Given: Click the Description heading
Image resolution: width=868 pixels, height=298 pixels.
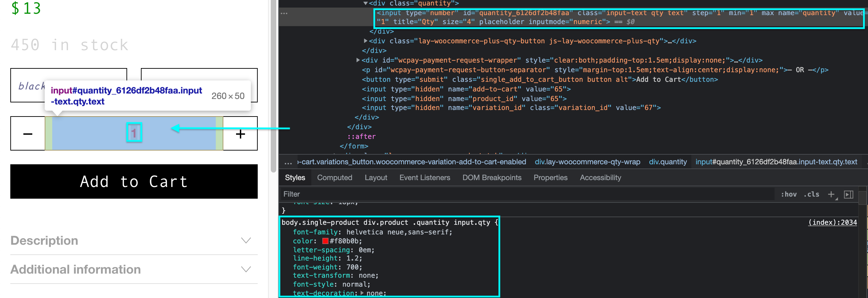Looking at the screenshot, I should tap(44, 240).
